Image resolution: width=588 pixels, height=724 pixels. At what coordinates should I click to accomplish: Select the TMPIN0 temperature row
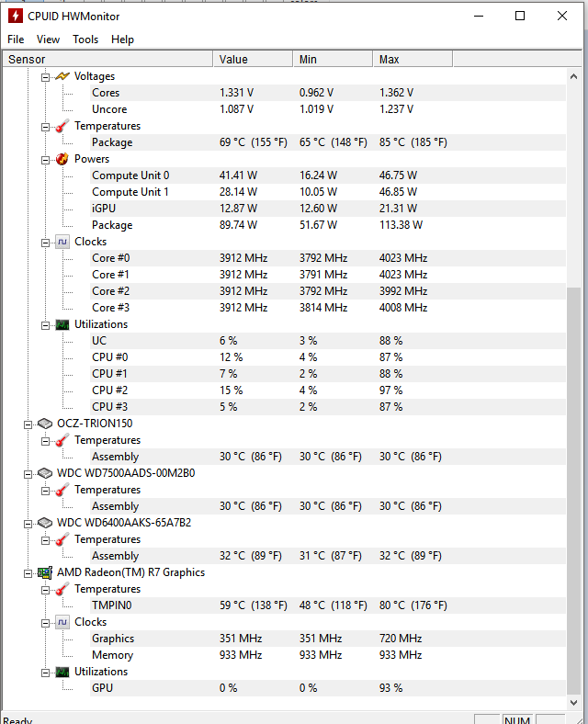pos(329,605)
